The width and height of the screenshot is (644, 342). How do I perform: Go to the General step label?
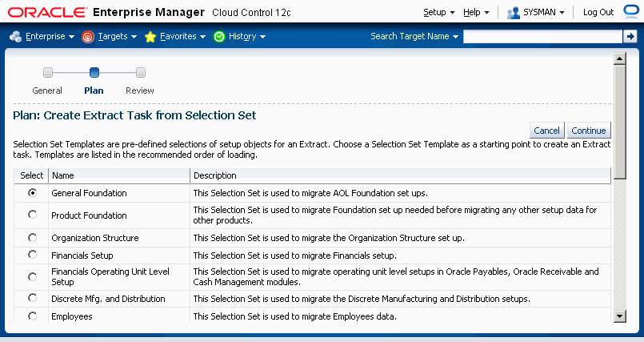click(x=47, y=91)
